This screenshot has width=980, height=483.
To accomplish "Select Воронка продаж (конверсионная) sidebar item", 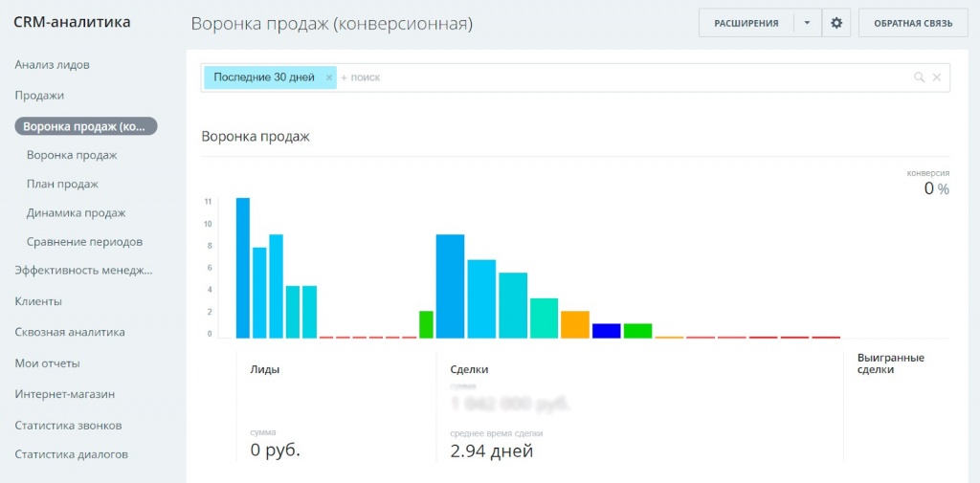I will point(86,126).
